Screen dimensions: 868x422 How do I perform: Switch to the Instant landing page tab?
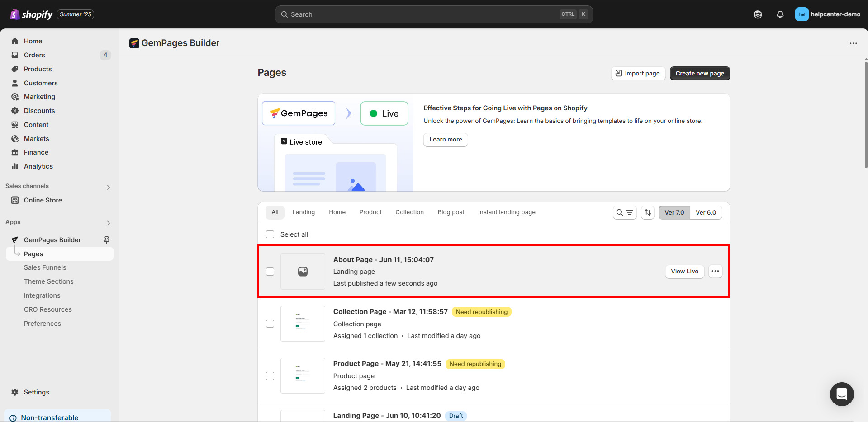(x=506, y=212)
